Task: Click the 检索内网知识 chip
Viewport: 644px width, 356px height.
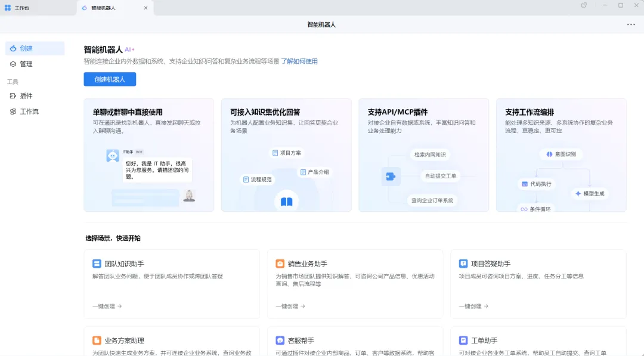Action: click(x=430, y=154)
